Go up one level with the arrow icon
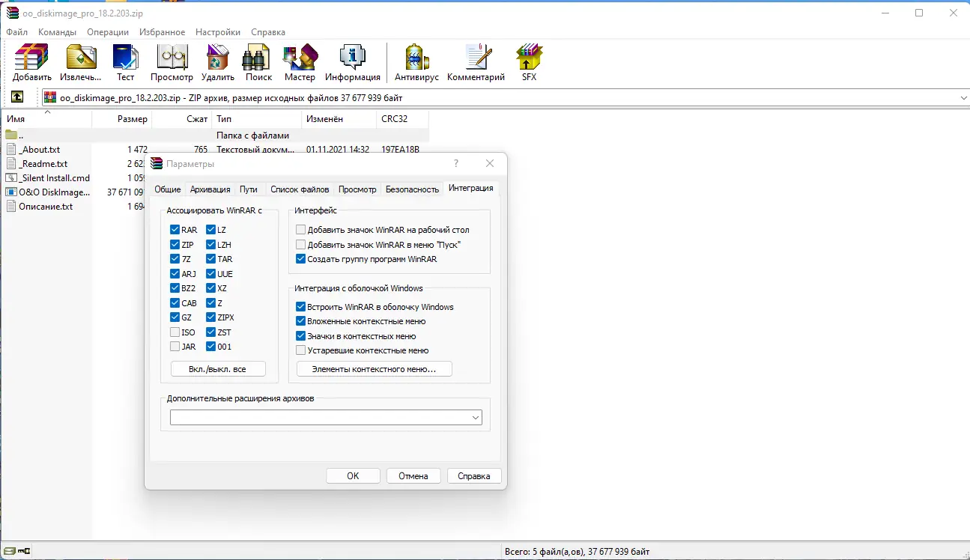970x560 pixels. point(17,97)
